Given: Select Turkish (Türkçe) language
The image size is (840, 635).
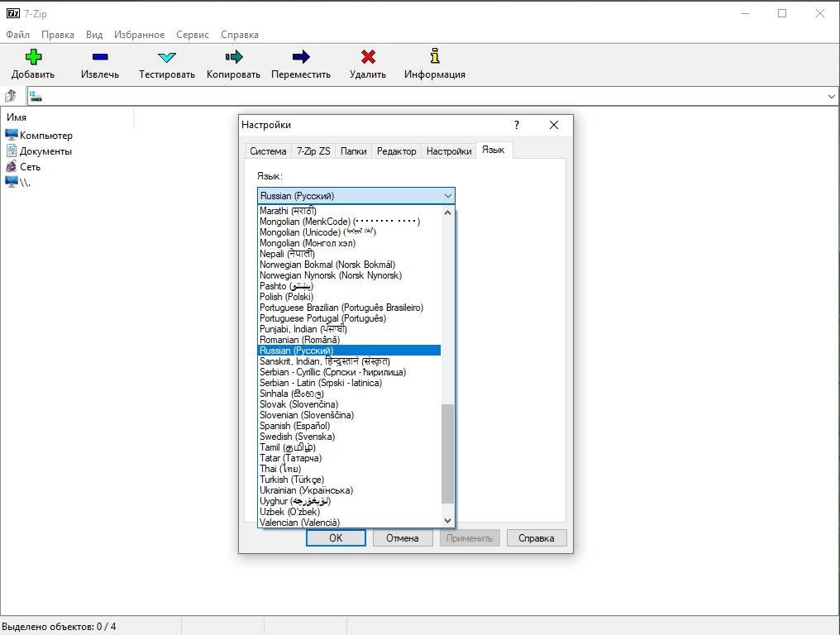Looking at the screenshot, I should click(349, 480).
